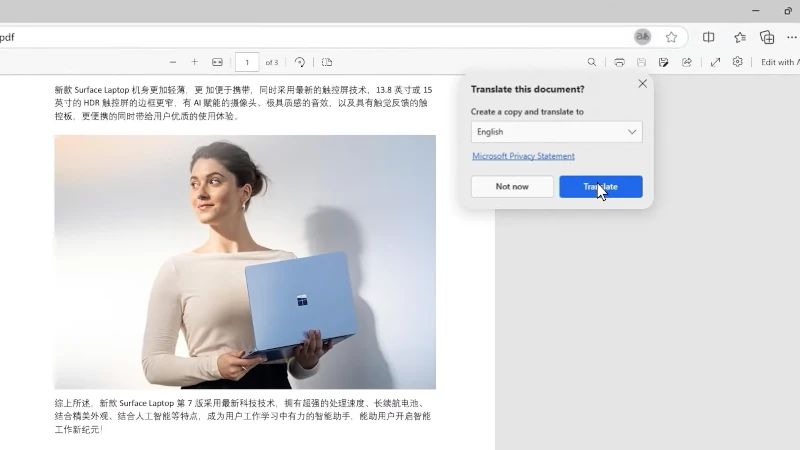This screenshot has height=450, width=800.
Task: Click the 'of 3' page count text
Action: 272,62
